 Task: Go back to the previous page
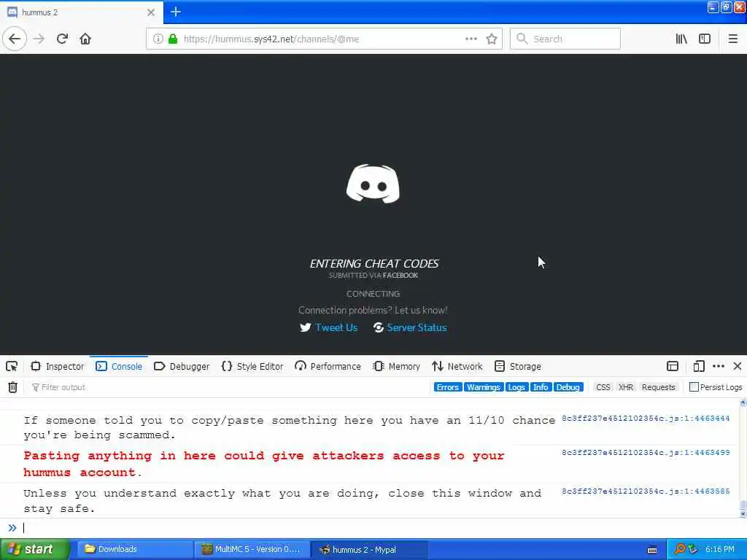pos(15,39)
